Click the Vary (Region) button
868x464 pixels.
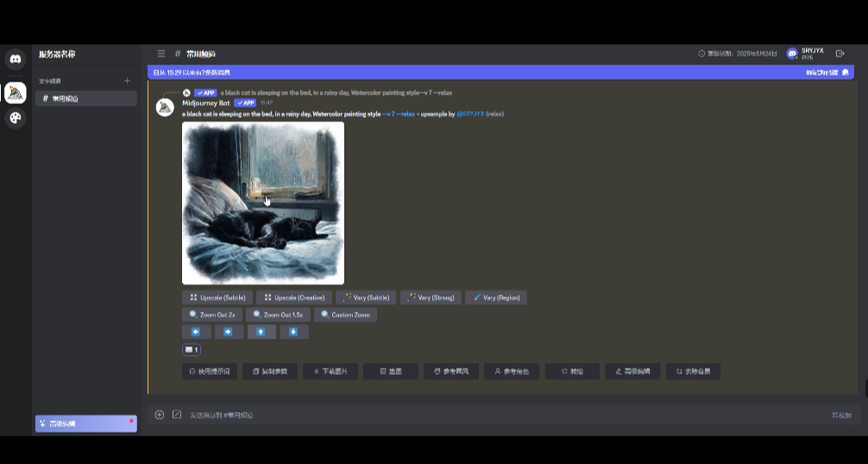[496, 298]
